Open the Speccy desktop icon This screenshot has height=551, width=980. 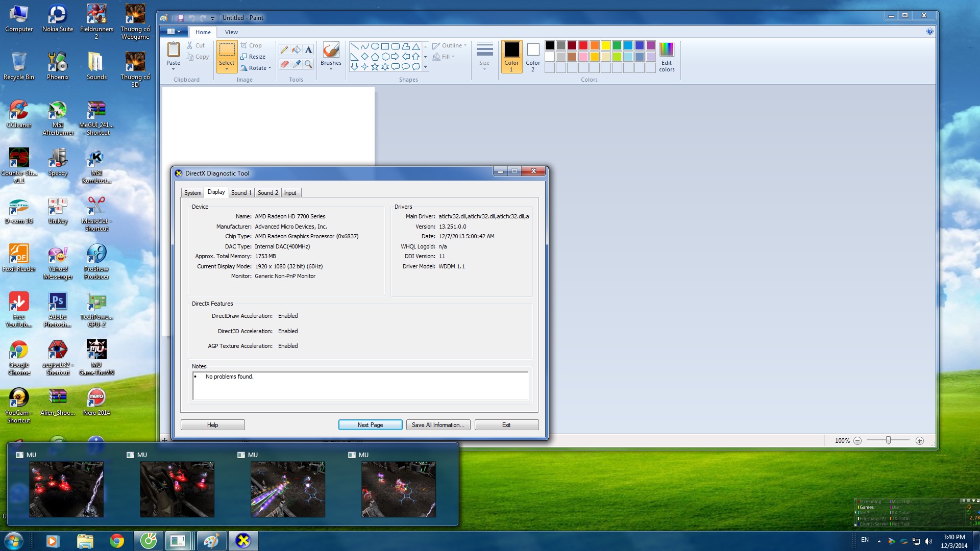tap(58, 162)
